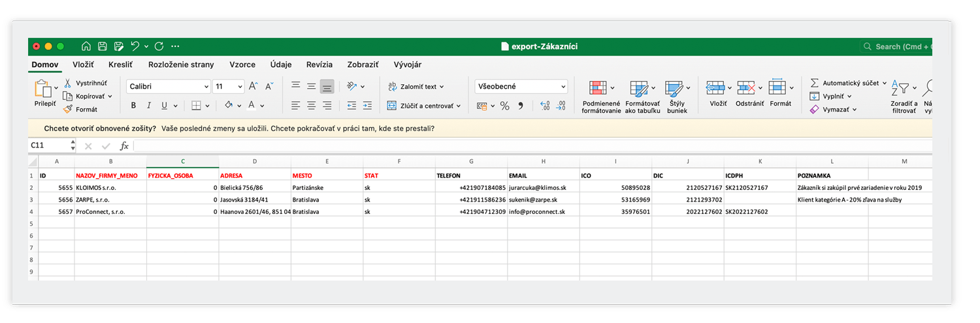The height and width of the screenshot is (323, 980).
Task: Select cell containing jurarcuka@klimos.sk
Action: pyautogui.click(x=543, y=187)
